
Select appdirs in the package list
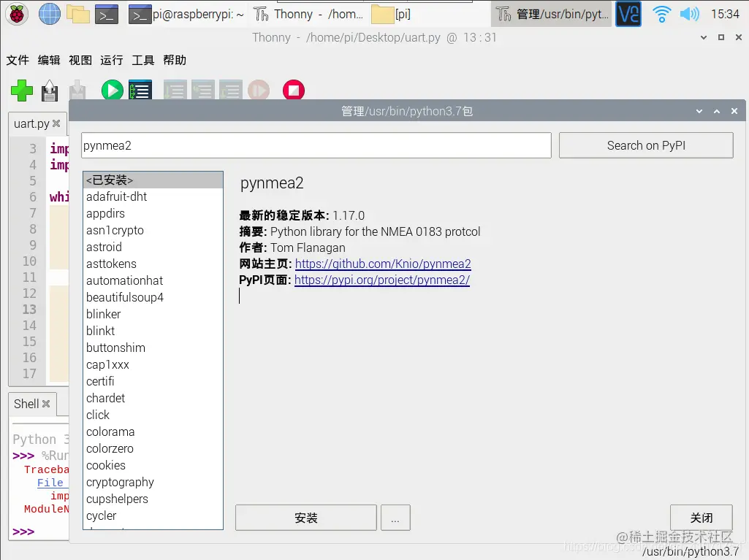click(153, 213)
